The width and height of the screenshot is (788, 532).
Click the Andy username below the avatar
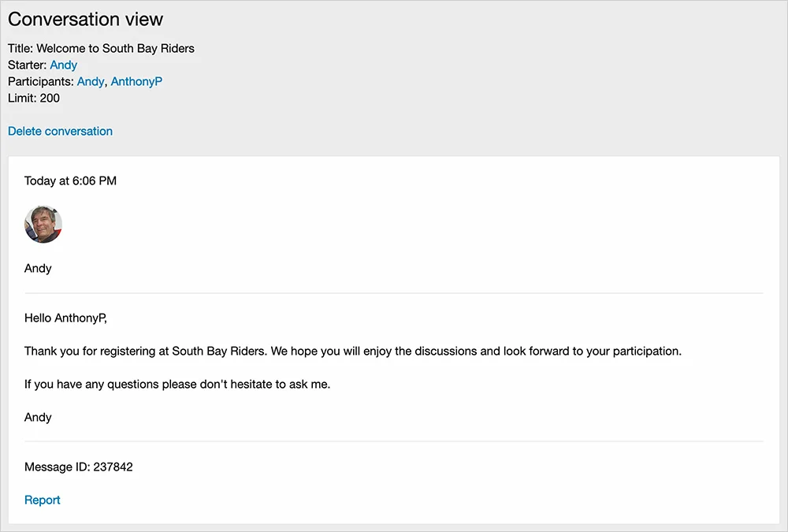pos(38,269)
